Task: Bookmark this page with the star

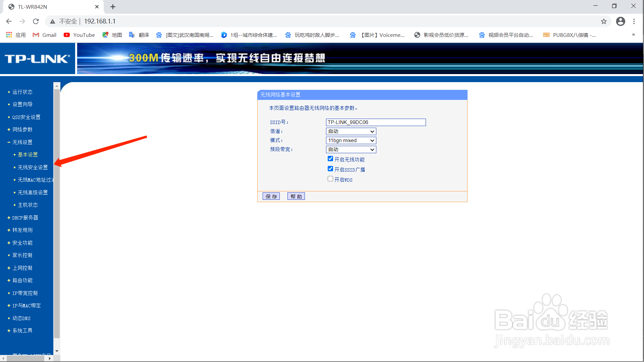Action: point(604,21)
